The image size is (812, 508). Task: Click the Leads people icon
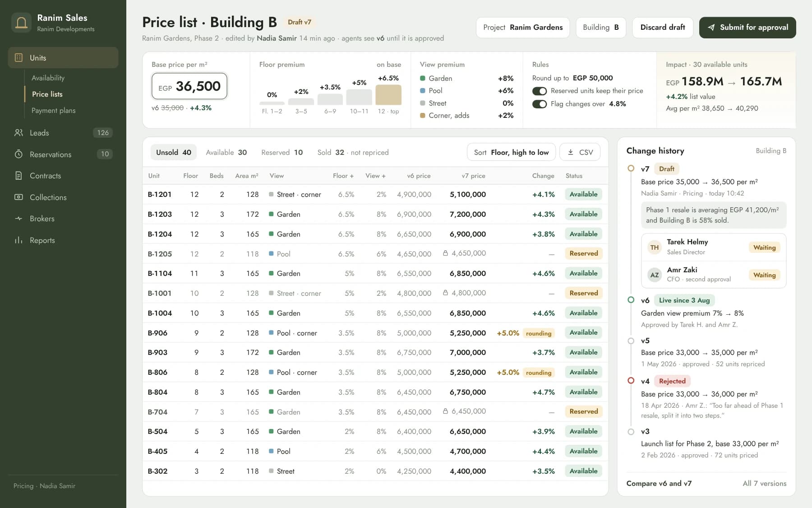point(18,133)
